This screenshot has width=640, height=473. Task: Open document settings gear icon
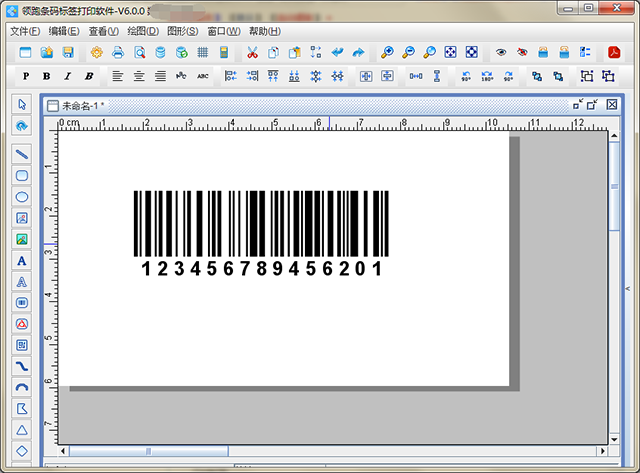(x=97, y=52)
